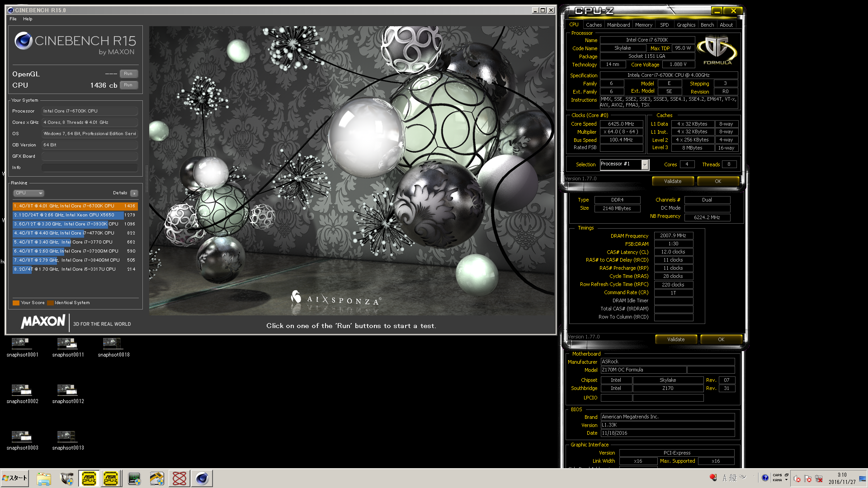Click the IME pad red ball icon
This screenshot has height=488, width=868.
click(713, 478)
